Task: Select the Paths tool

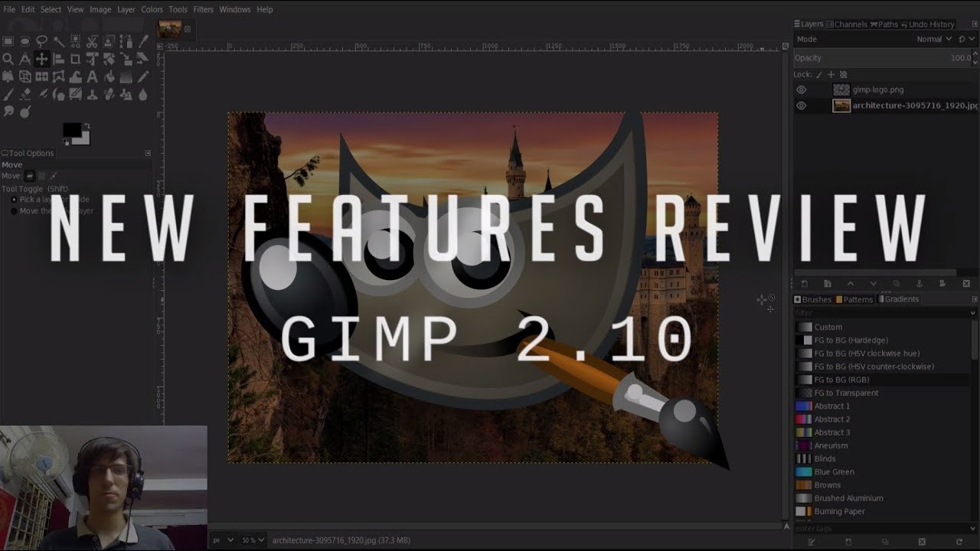Action: click(x=126, y=41)
